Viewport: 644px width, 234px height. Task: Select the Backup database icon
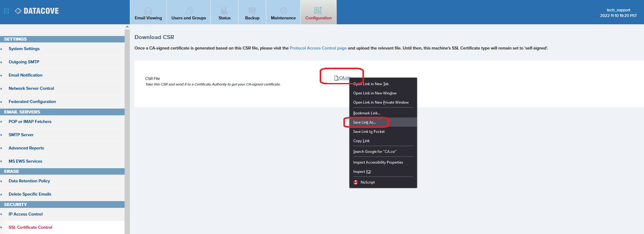252,10
